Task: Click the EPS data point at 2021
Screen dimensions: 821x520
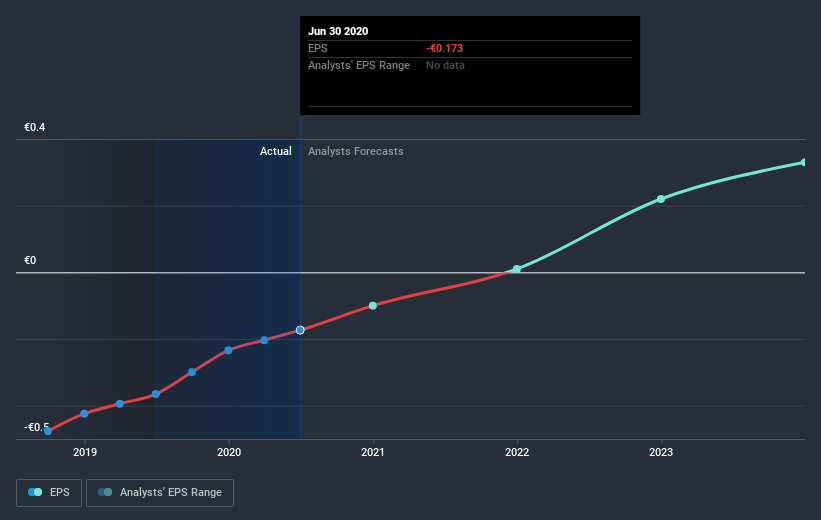Action: tap(373, 305)
